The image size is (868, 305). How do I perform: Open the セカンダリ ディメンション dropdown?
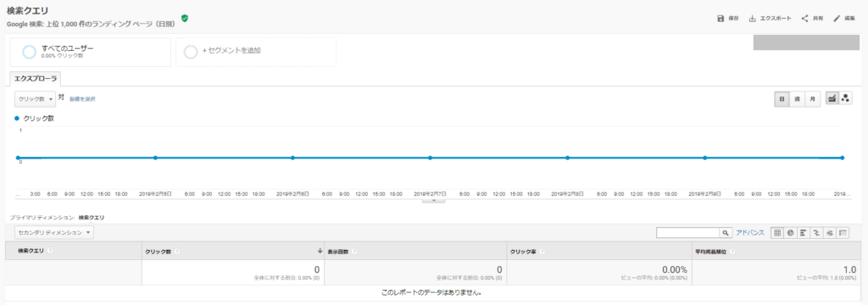pos(54,233)
